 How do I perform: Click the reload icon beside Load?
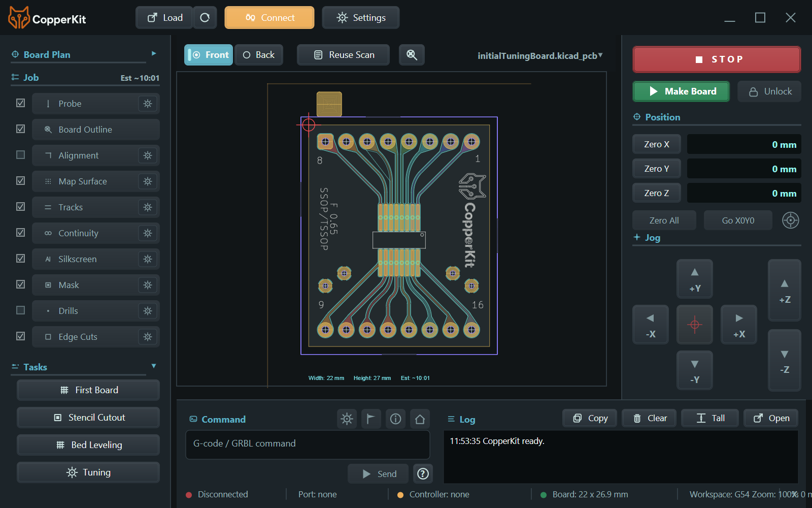[205, 18]
